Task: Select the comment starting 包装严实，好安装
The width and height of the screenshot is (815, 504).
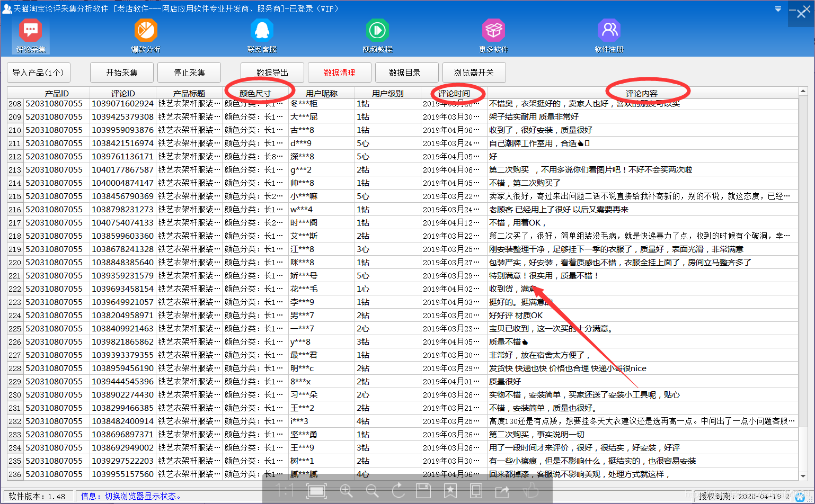Action: pyautogui.click(x=643, y=263)
